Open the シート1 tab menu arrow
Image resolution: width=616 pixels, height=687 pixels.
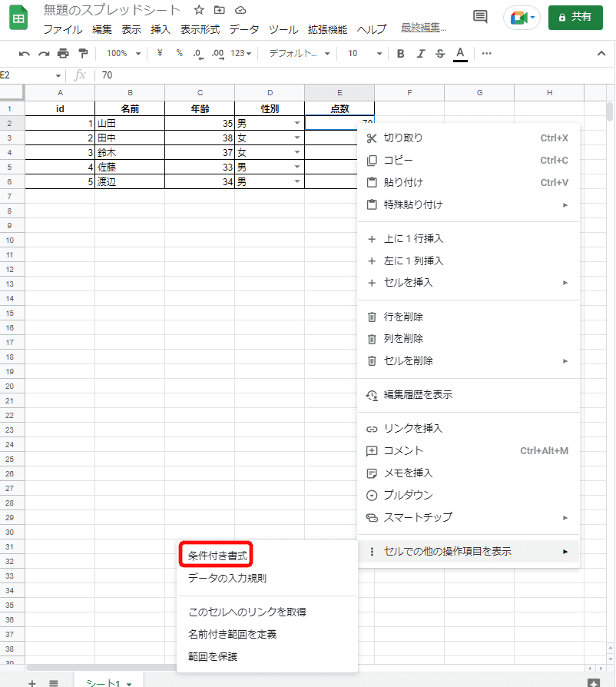129,682
